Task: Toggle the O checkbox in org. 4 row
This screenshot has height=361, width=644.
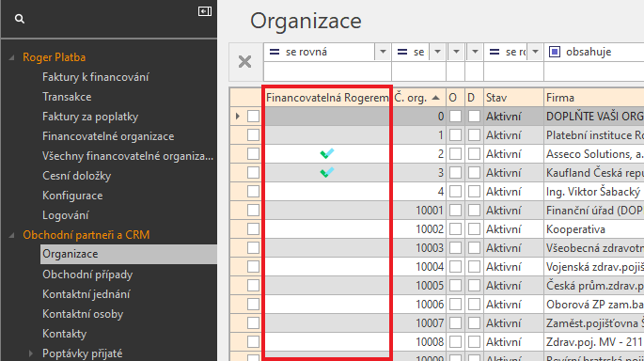Action: [x=455, y=192]
